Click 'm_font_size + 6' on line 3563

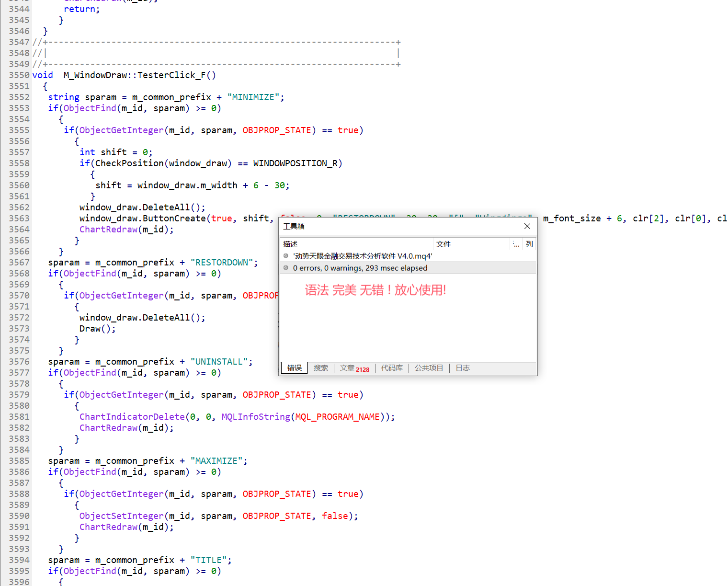click(x=582, y=218)
